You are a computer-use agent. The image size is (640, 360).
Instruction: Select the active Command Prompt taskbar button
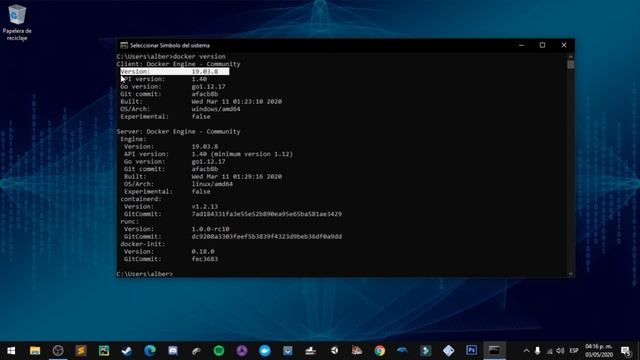pyautogui.click(x=494, y=351)
